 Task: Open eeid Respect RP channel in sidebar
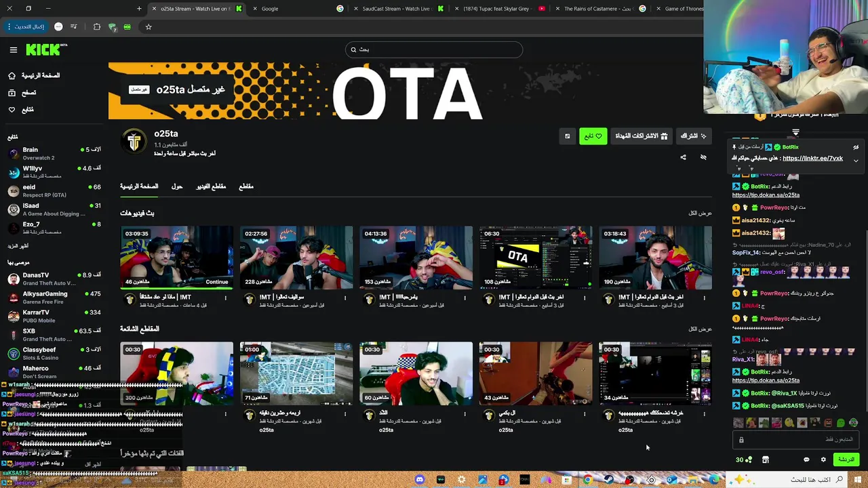point(54,190)
